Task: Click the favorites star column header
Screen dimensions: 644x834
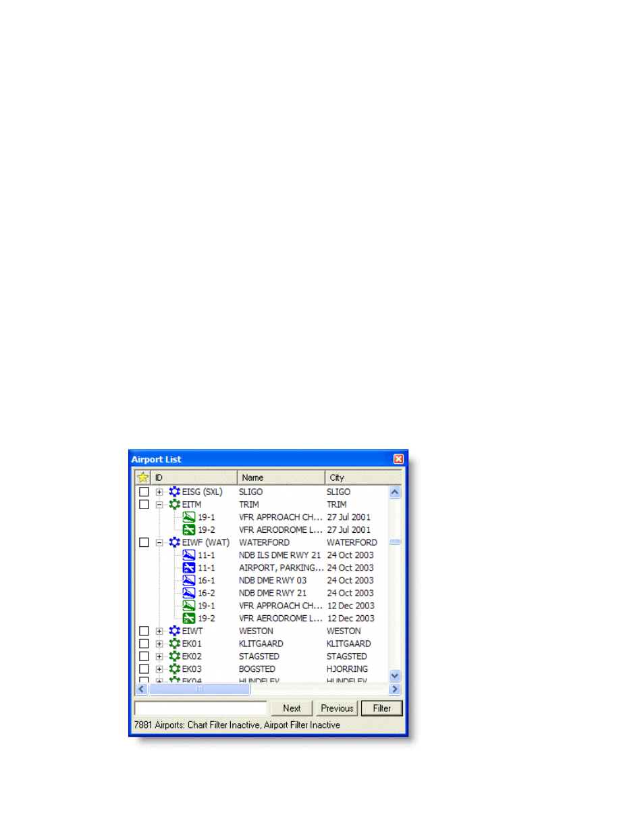Action: click(x=143, y=477)
